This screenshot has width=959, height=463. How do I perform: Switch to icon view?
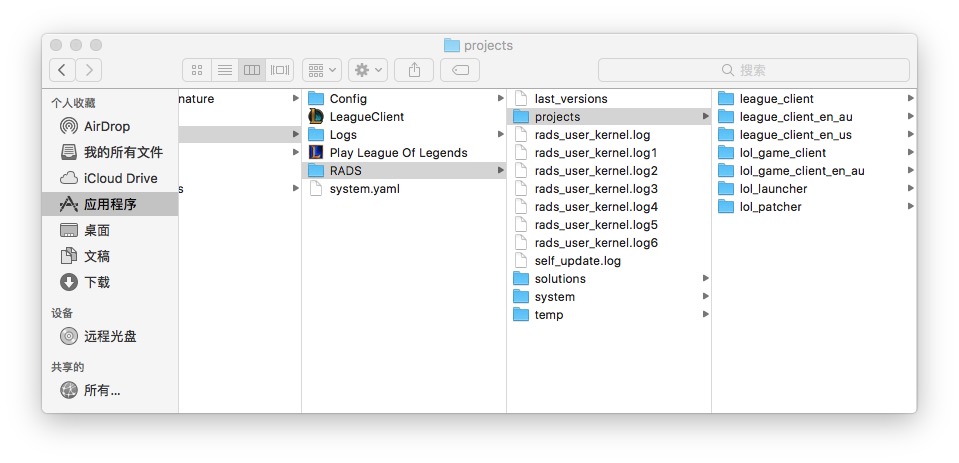click(x=197, y=70)
